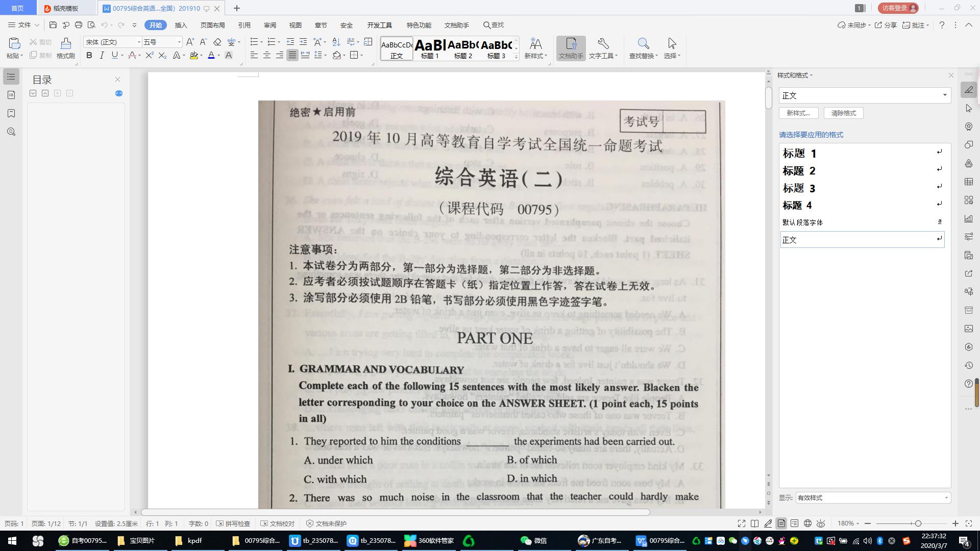Screen dimensions: 980x551
Task: Click the eraser-shaped clear formatting icon
Action: coord(217,41)
